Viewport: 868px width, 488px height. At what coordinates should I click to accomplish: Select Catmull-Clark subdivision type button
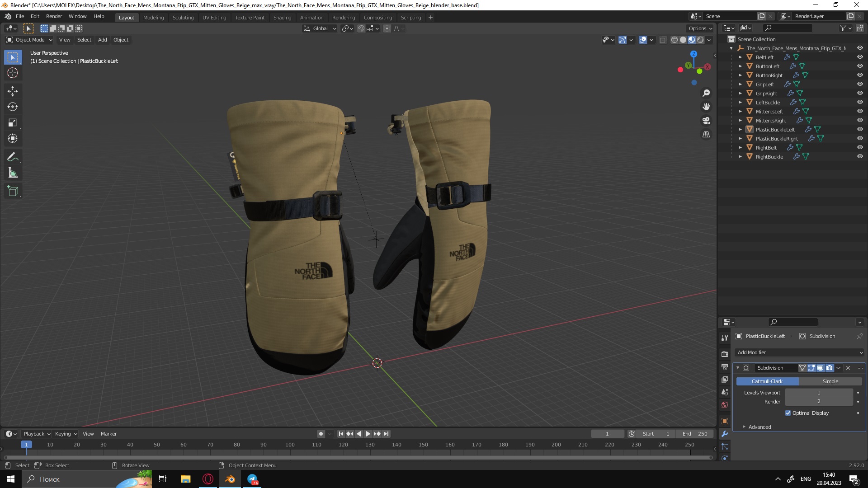tap(767, 381)
